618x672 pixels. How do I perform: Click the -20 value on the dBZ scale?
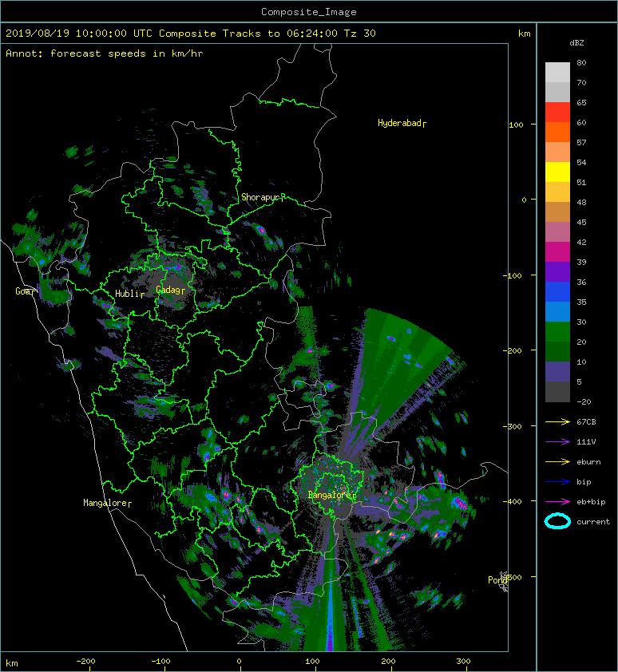[584, 402]
